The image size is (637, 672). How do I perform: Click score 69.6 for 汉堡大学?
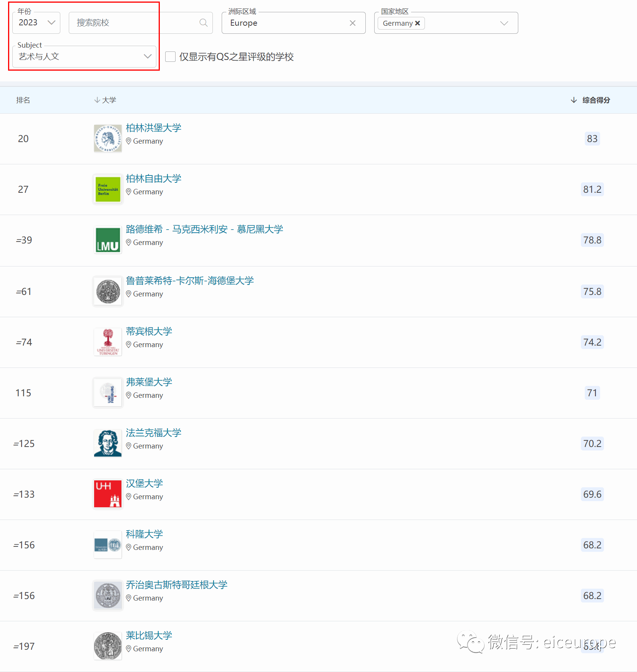(x=592, y=494)
